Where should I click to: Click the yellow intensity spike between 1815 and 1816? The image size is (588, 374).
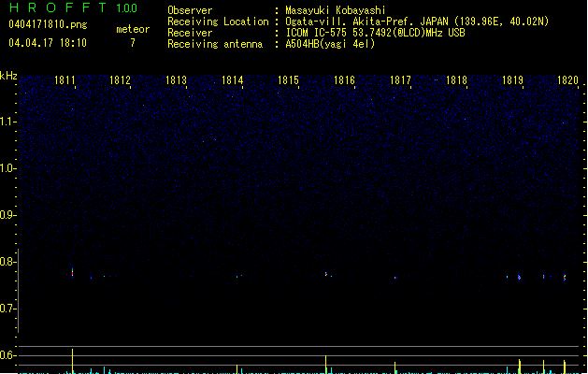326,365
